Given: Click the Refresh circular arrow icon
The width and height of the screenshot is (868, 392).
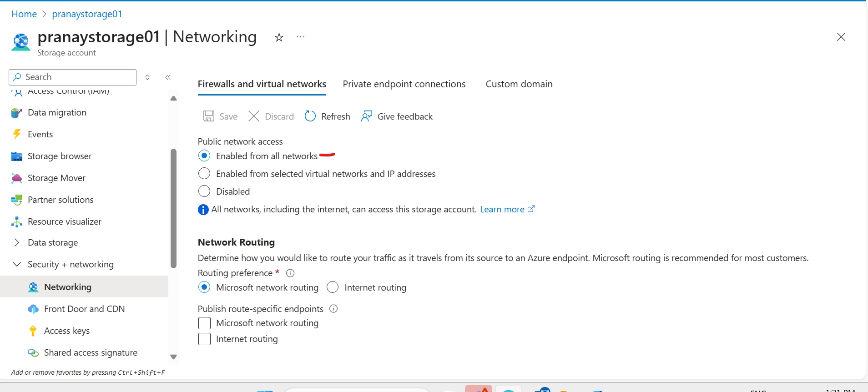Looking at the screenshot, I should pyautogui.click(x=310, y=116).
